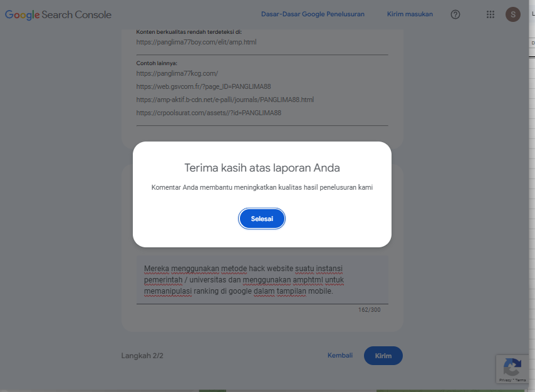The height and width of the screenshot is (392, 535).
Task: Open Dasar-Dasar Google Penelusuran link
Action: pyautogui.click(x=313, y=14)
